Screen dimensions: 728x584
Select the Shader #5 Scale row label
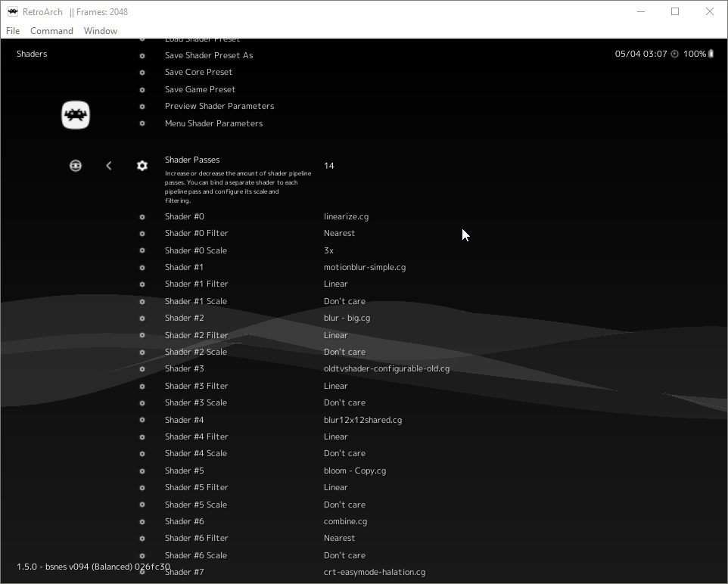coord(196,505)
